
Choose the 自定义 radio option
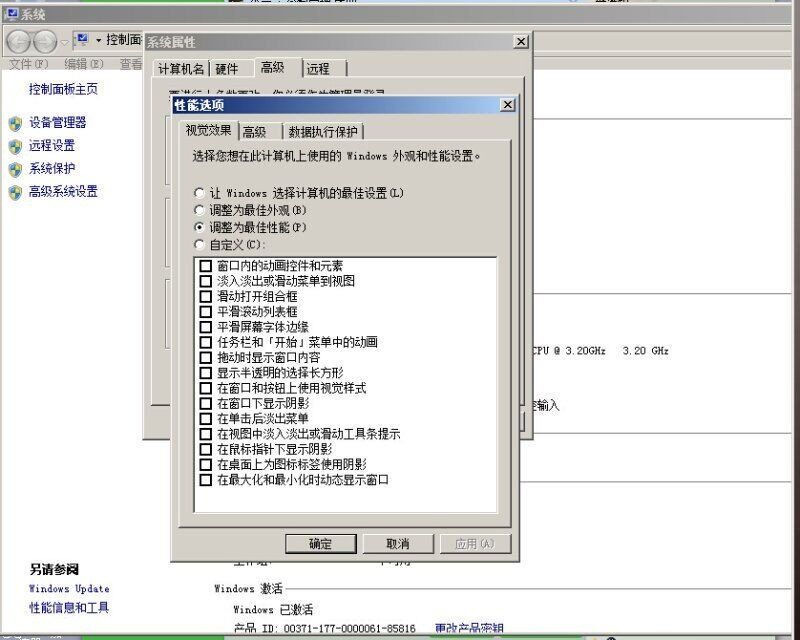(200, 245)
